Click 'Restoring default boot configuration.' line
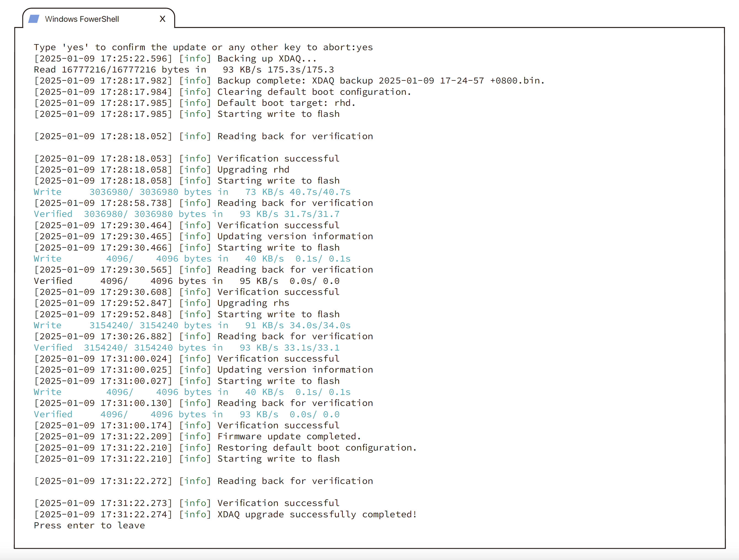The image size is (739, 560). coord(226,448)
